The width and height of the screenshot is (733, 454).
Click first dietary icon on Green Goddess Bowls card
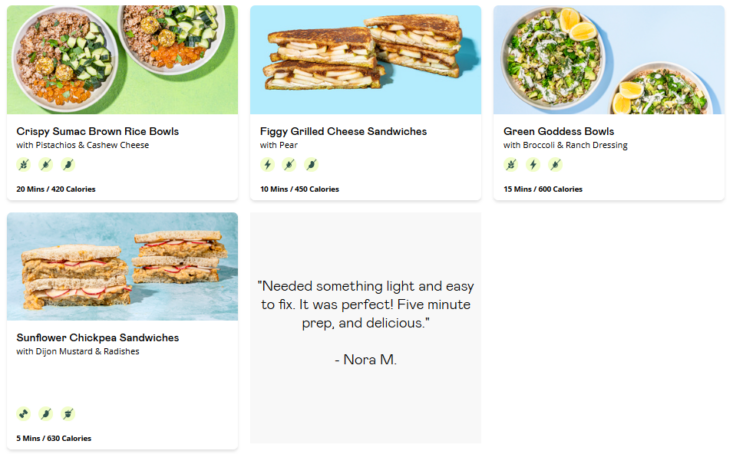(511, 165)
